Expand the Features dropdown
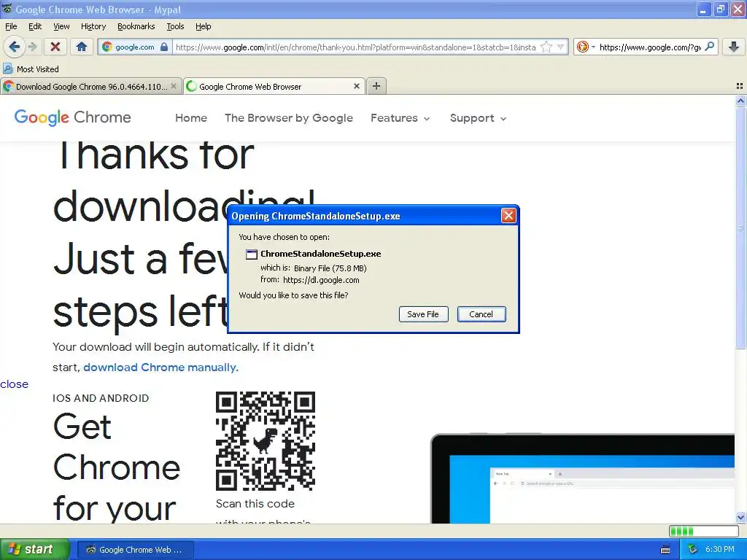 point(400,118)
